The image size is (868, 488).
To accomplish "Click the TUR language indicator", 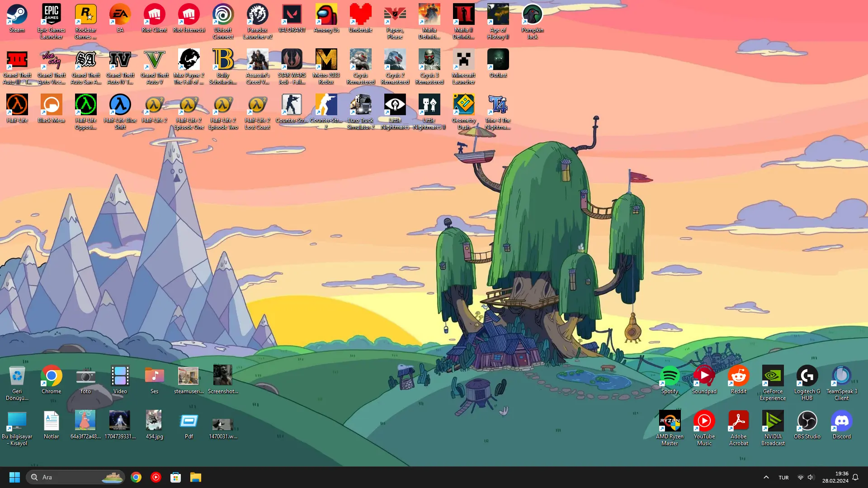I will tap(783, 478).
